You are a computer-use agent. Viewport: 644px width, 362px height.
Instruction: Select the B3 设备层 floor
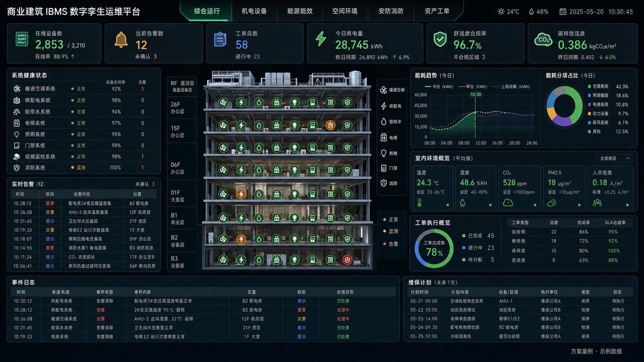click(182, 262)
